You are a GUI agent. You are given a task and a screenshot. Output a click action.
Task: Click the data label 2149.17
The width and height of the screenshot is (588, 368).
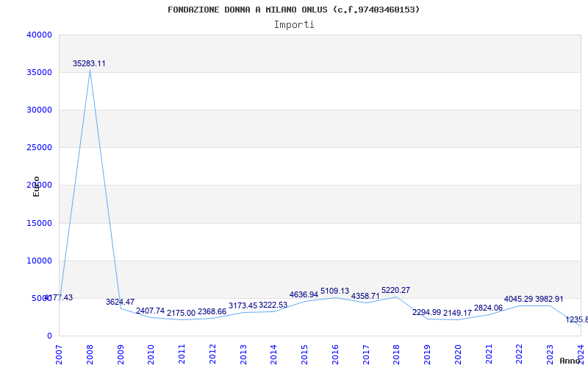457,314
